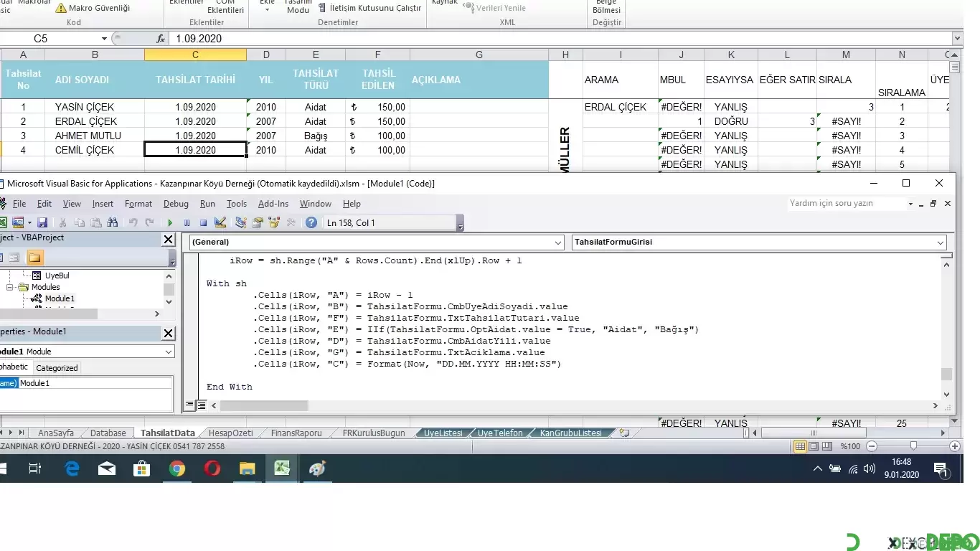Open the help search box dropdown
The image size is (980, 551).
click(x=910, y=204)
